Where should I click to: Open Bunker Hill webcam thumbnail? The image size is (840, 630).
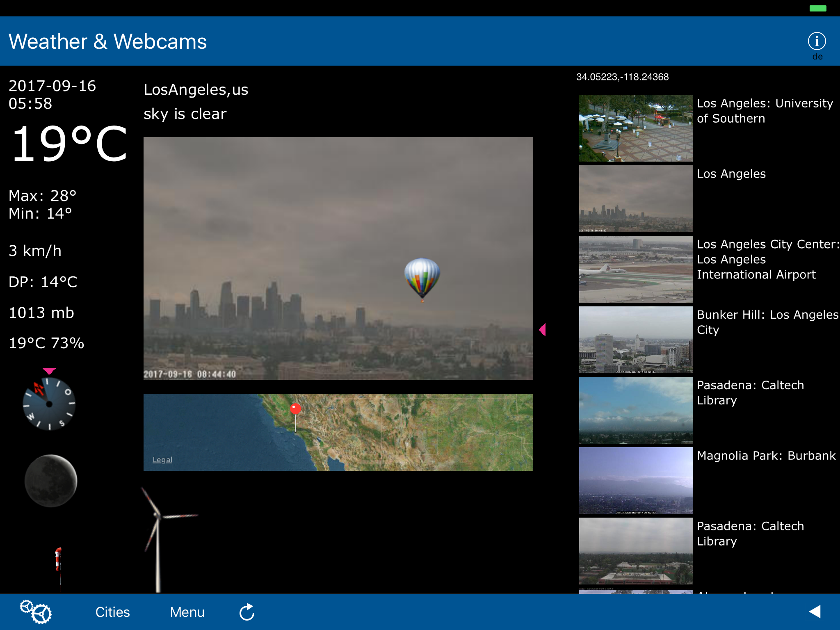coord(636,340)
